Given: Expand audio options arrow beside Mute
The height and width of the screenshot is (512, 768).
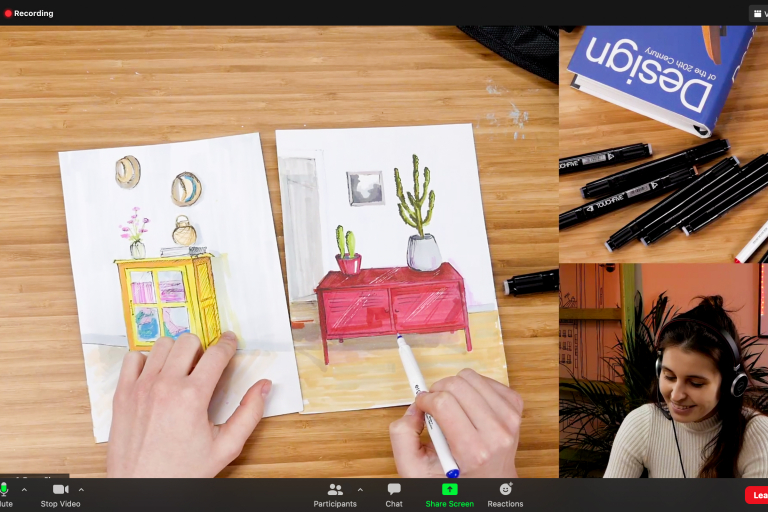Looking at the screenshot, I should point(24,490).
